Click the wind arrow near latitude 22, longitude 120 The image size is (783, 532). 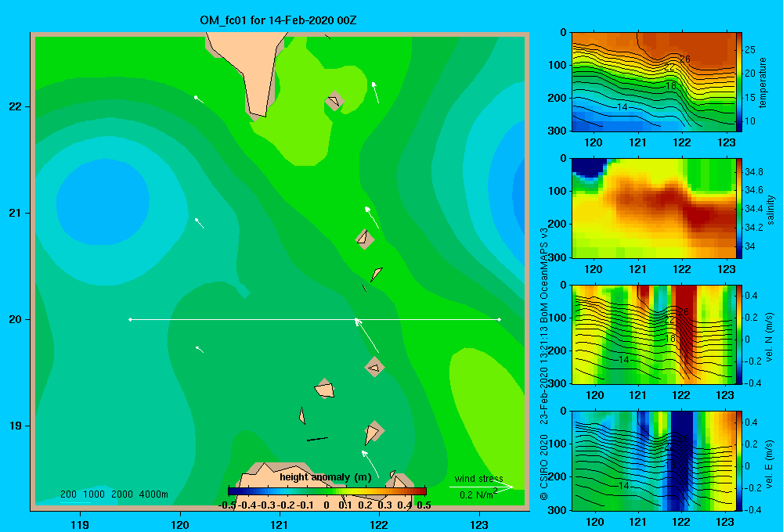(199, 99)
